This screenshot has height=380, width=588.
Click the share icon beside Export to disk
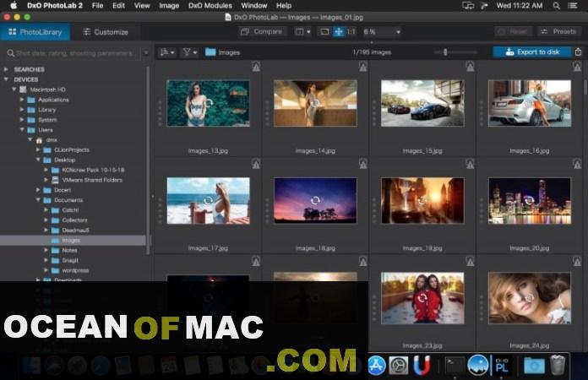pyautogui.click(x=578, y=52)
